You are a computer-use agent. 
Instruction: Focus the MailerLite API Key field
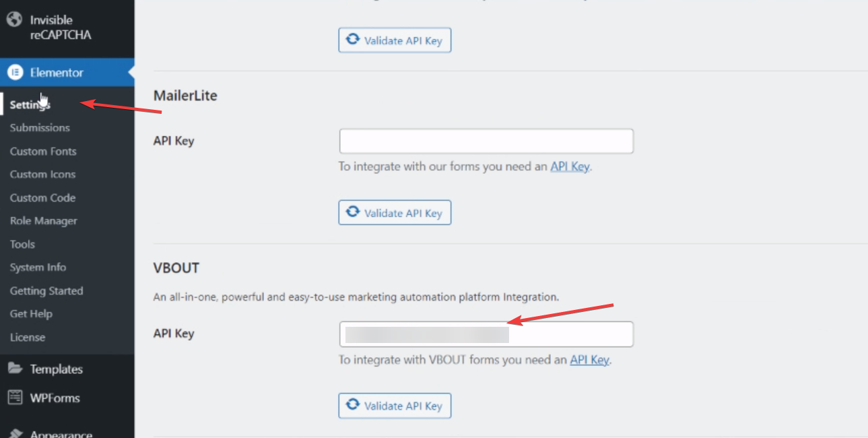(486, 142)
